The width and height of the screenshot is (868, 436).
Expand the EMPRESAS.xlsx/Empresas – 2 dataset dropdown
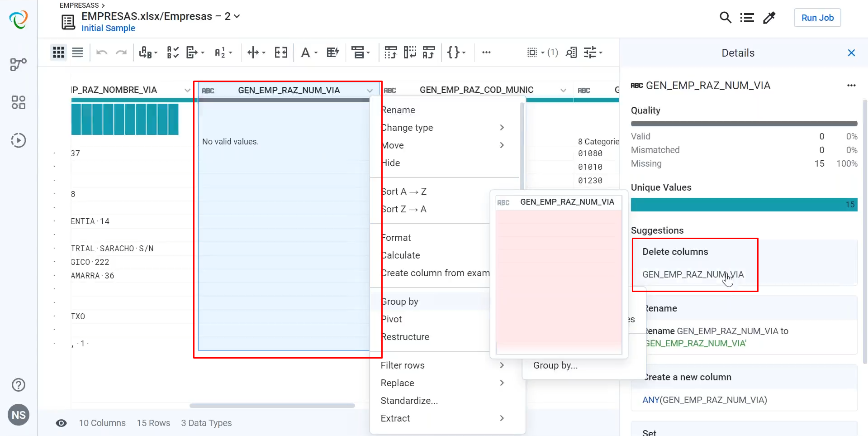tap(237, 16)
